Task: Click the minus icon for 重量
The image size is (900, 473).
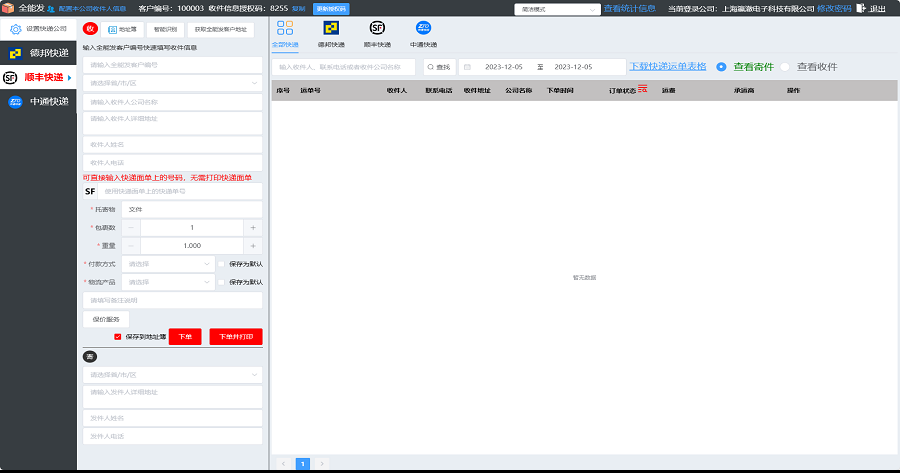Action: click(x=131, y=245)
